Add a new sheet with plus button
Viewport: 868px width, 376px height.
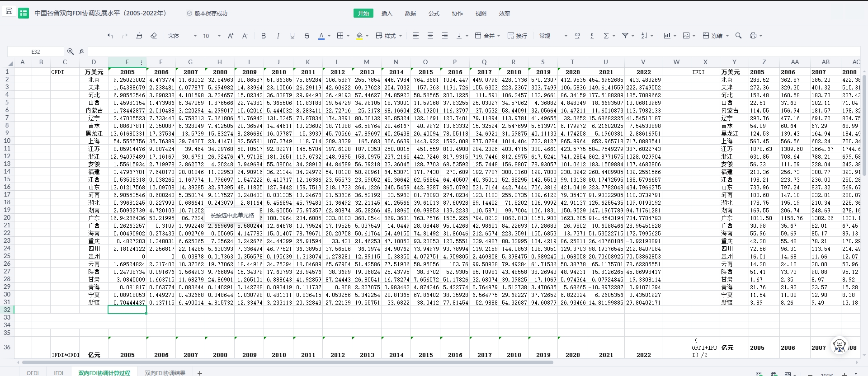200,372
